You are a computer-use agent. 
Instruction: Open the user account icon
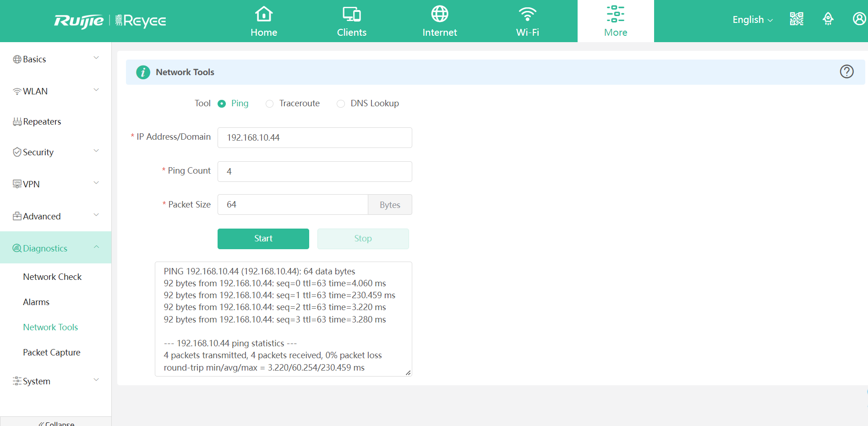click(x=859, y=19)
